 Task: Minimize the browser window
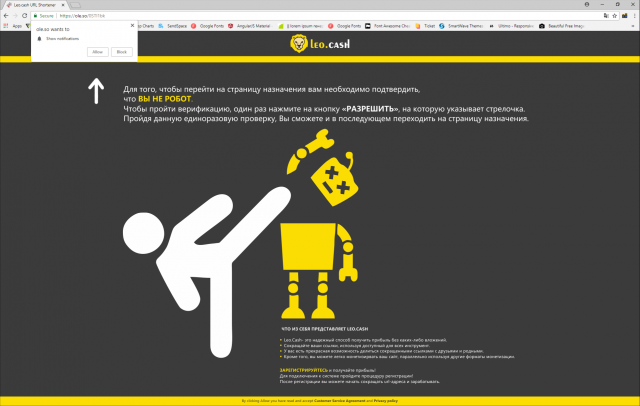coord(602,4)
